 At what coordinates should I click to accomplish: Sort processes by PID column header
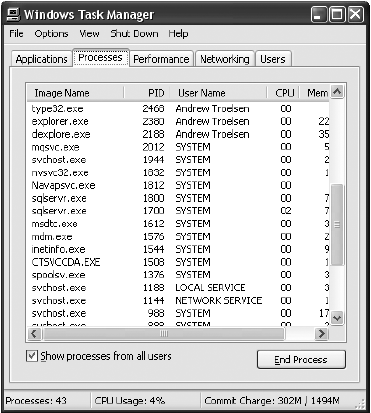(147, 93)
